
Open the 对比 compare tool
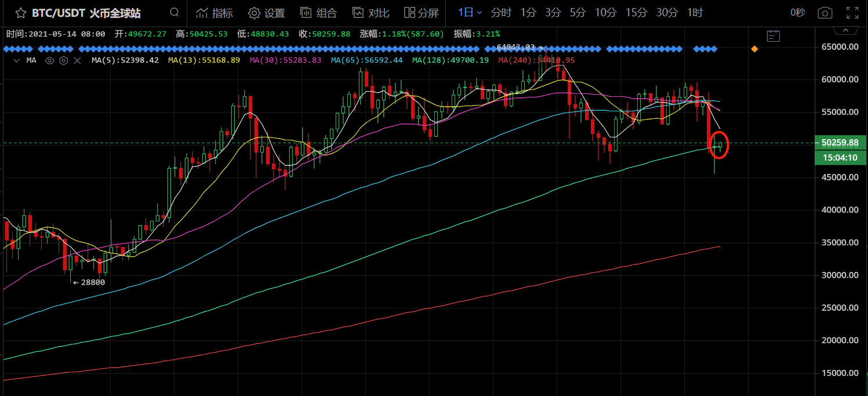pos(371,13)
